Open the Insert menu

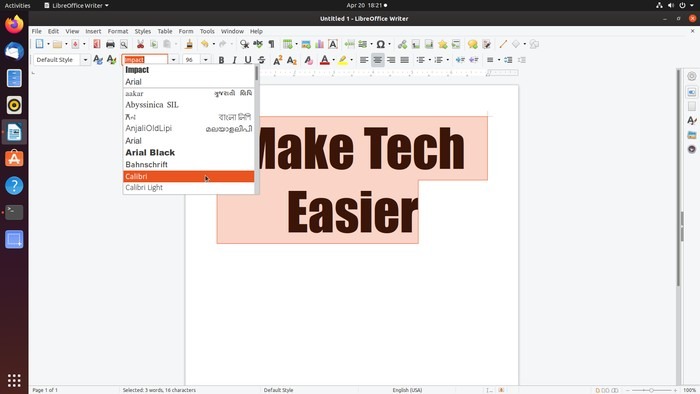(x=93, y=31)
